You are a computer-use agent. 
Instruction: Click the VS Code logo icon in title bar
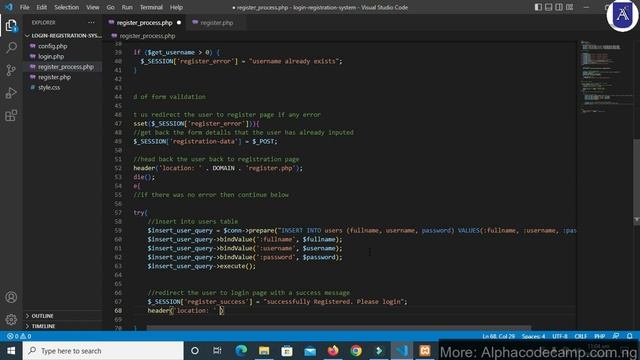click(9, 7)
